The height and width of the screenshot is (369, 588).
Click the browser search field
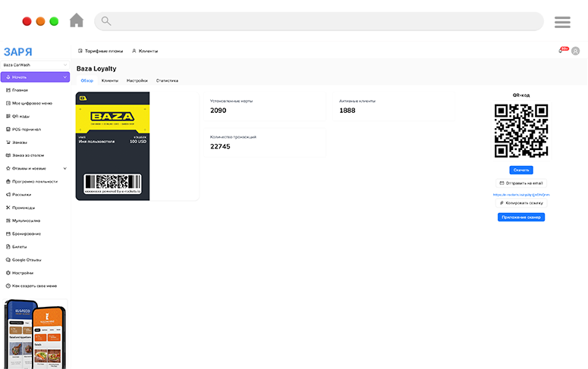tap(319, 21)
